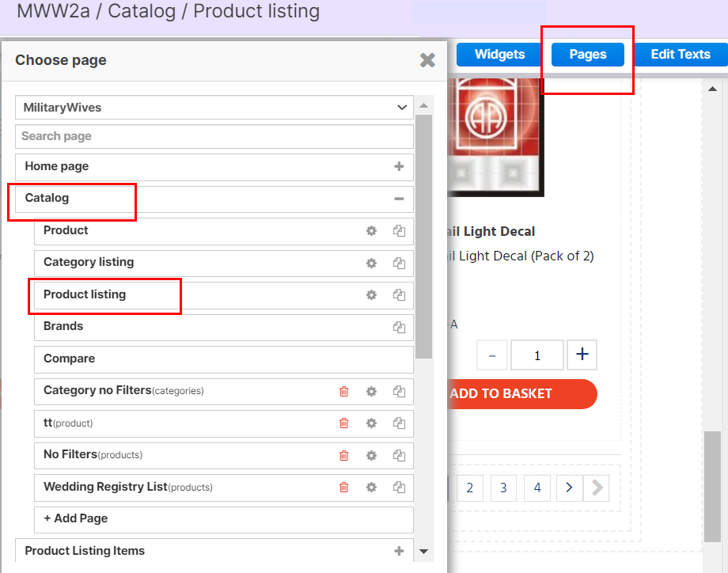Click trash icon for tt page

click(x=343, y=423)
